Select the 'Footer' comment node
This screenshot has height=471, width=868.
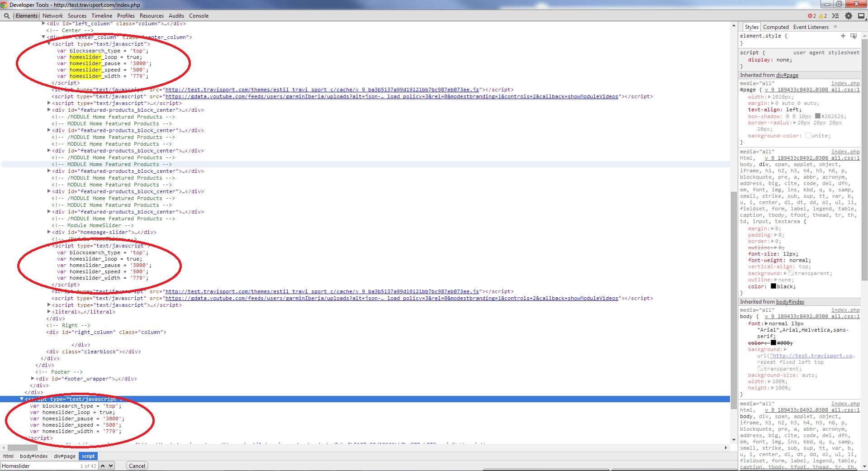click(59, 372)
